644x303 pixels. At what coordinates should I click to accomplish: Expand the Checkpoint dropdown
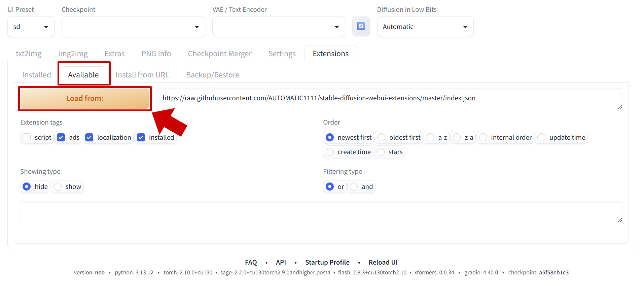(133, 27)
